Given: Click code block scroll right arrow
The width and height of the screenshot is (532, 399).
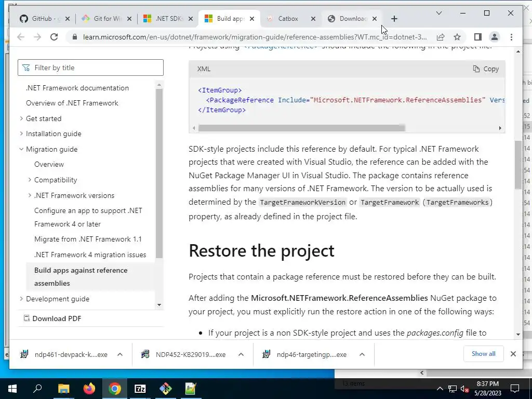Looking at the screenshot, I should click(x=500, y=128).
